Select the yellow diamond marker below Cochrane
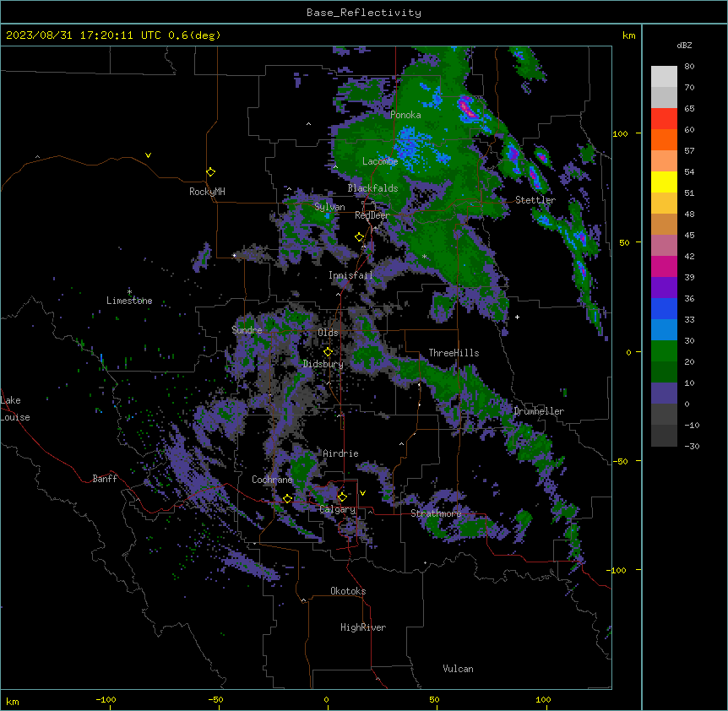This screenshot has height=711, width=728. pyautogui.click(x=287, y=499)
